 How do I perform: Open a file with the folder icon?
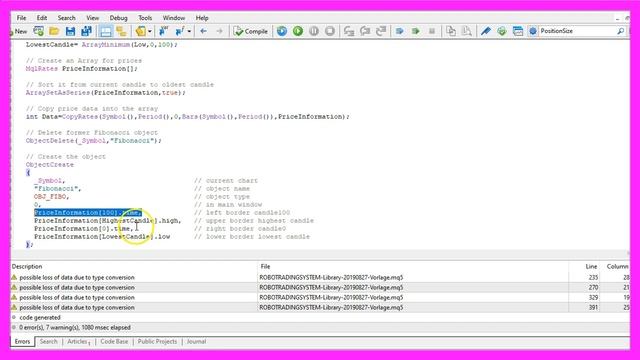[54, 31]
